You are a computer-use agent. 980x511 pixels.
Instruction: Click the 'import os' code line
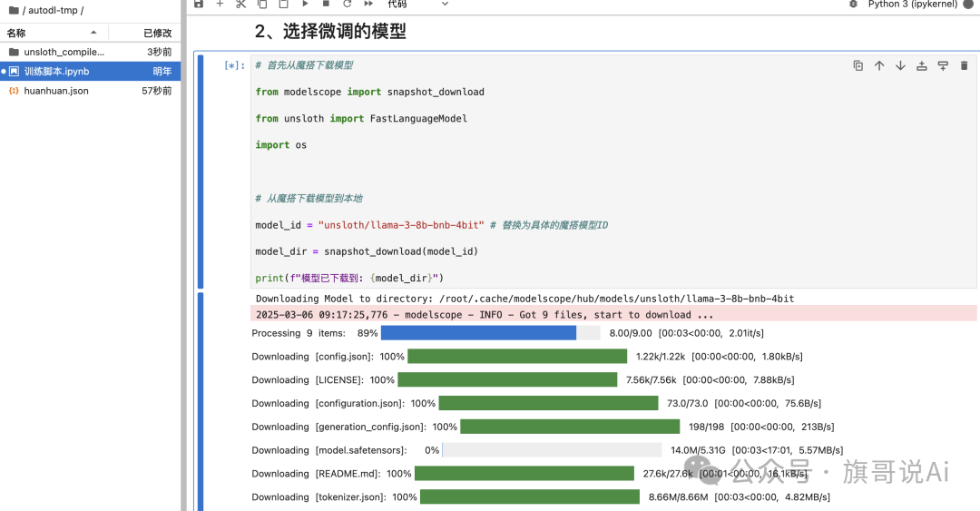[x=280, y=145]
